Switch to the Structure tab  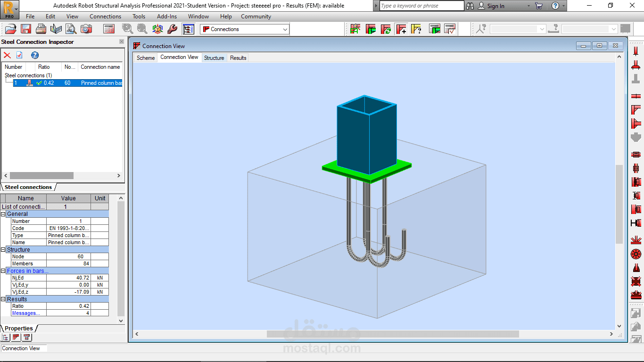214,58
